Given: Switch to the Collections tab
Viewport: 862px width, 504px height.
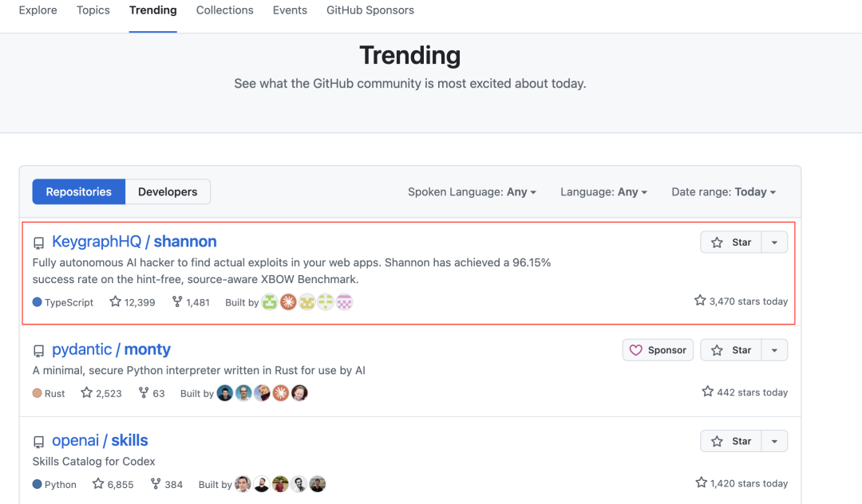Looking at the screenshot, I should click(224, 10).
